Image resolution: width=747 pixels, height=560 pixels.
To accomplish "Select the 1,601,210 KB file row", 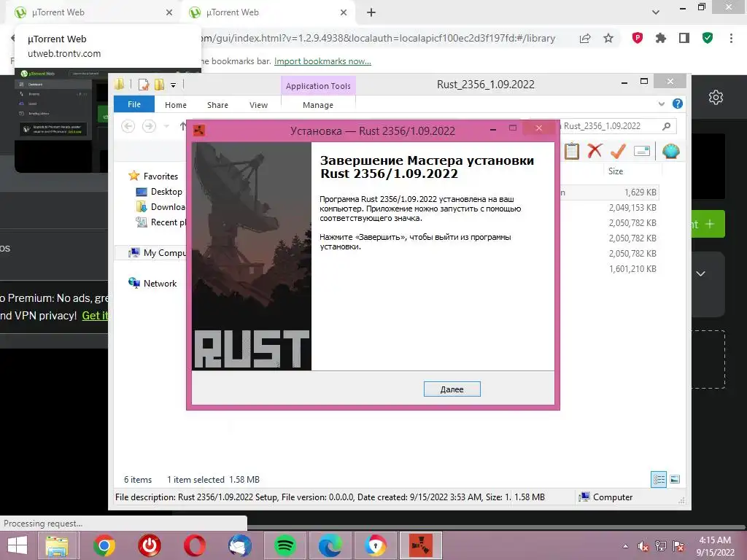I will click(609, 268).
